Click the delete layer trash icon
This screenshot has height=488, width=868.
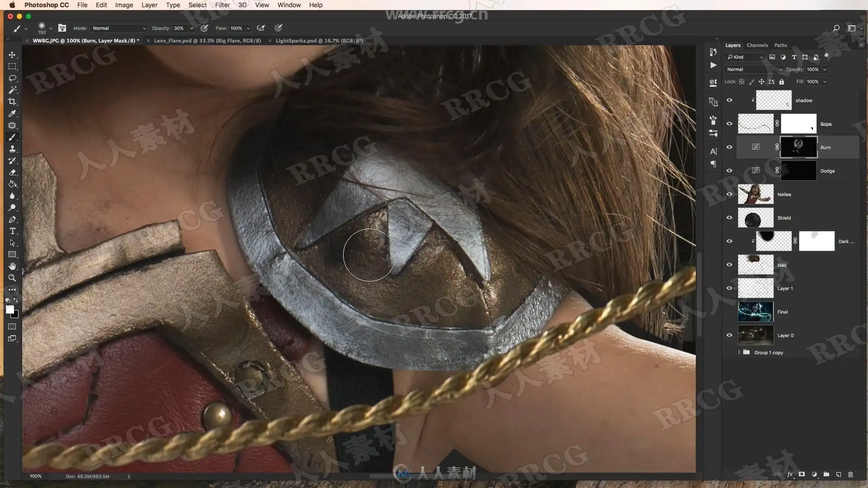[x=850, y=474]
